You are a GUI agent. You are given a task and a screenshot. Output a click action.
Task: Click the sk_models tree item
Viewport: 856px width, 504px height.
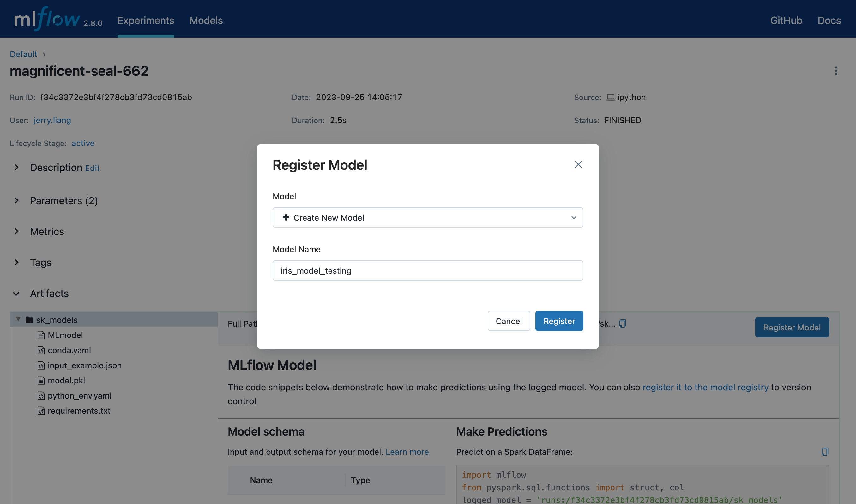coord(57,319)
